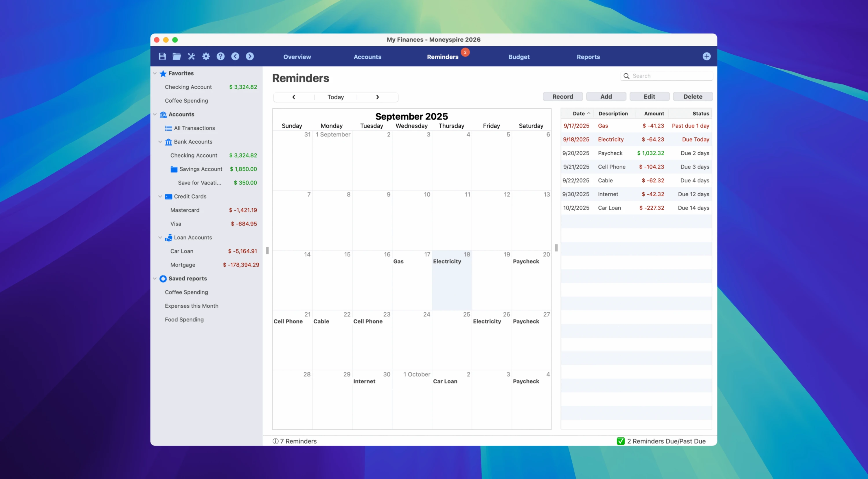
Task: Click the Save file toolbar icon
Action: 162,56
